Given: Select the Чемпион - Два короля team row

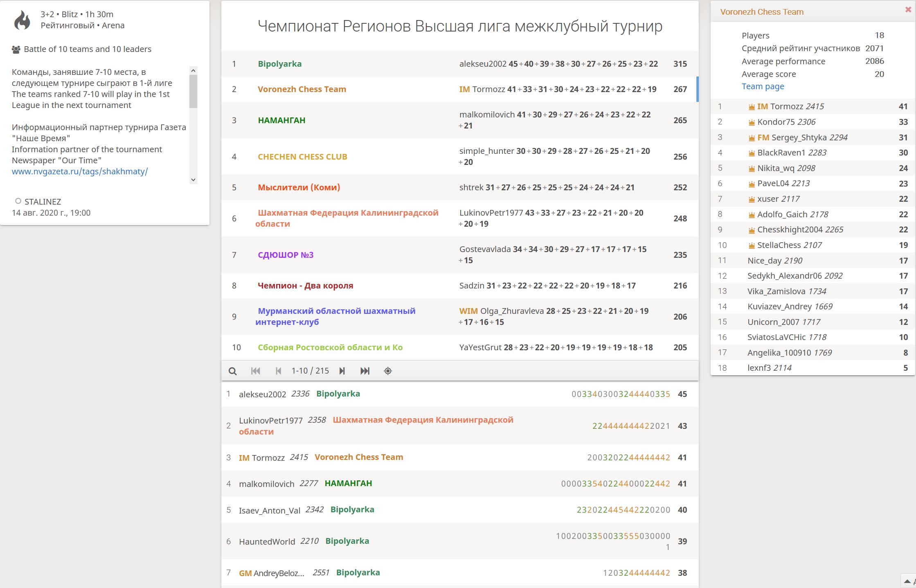Looking at the screenshot, I should coord(460,286).
